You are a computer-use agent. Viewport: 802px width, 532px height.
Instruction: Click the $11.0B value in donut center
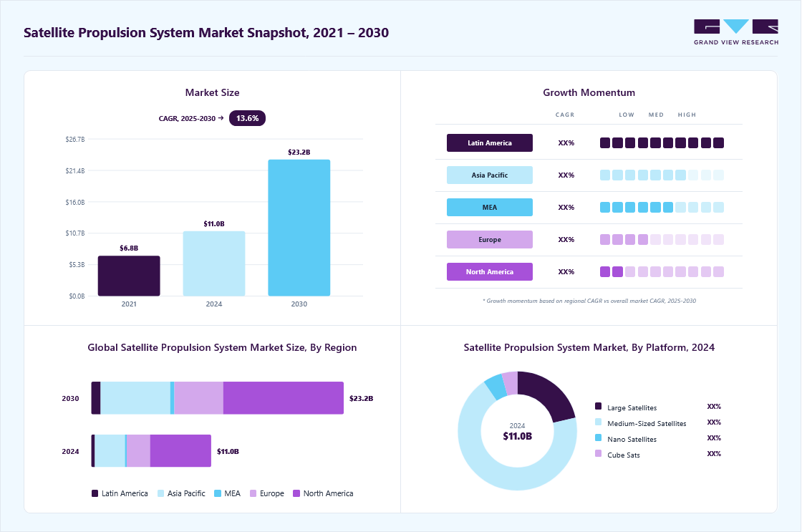click(517, 436)
